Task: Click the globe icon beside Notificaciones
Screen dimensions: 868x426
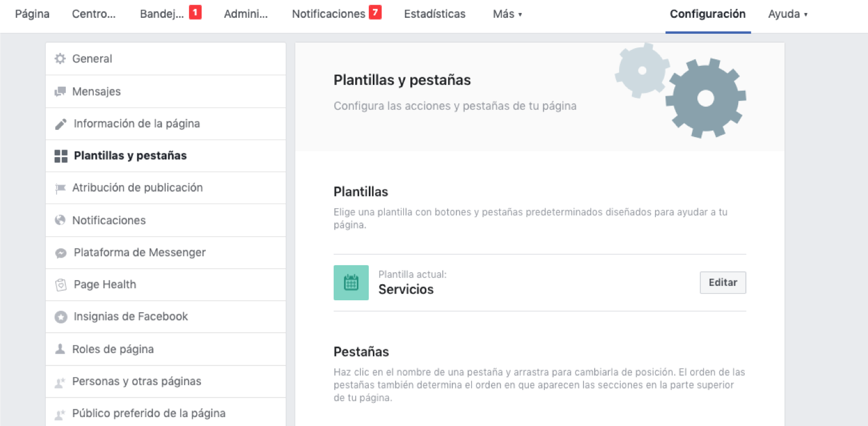Action: click(x=60, y=220)
